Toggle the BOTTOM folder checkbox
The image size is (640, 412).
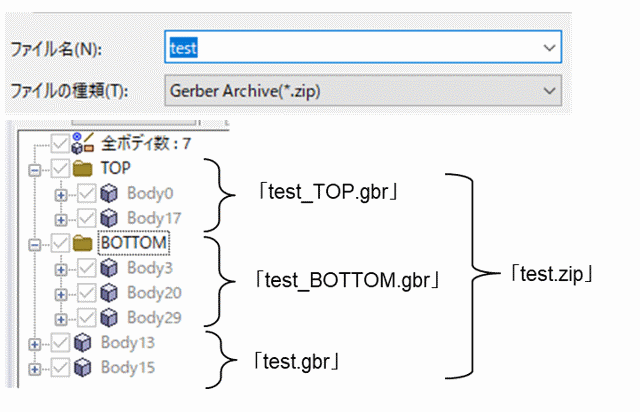pos(62,243)
